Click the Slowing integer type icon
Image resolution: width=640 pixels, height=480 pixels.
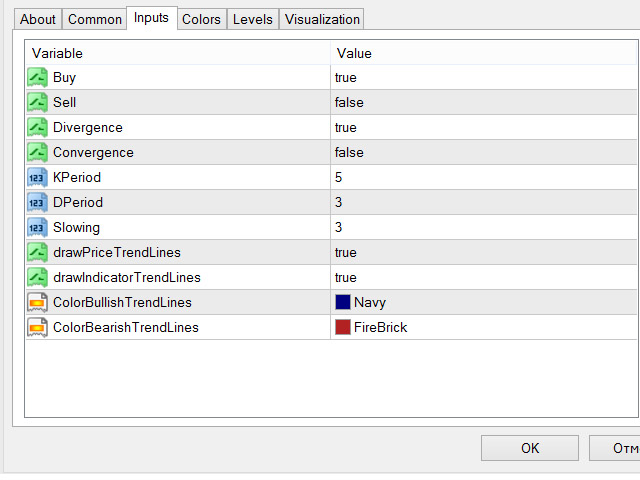(37, 227)
